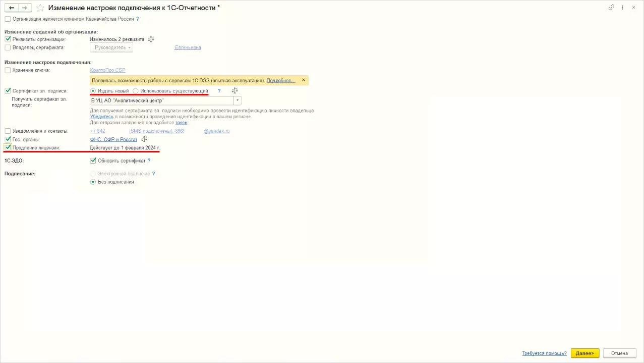Go forward with the right arrow button
The height and width of the screenshot is (363, 644).
(25, 8)
